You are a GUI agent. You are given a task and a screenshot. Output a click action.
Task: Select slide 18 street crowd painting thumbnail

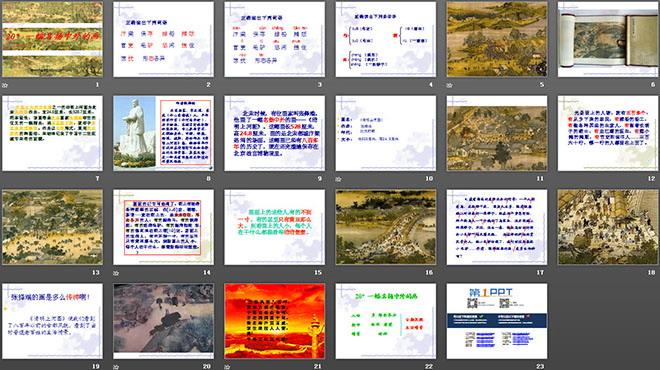(608, 227)
